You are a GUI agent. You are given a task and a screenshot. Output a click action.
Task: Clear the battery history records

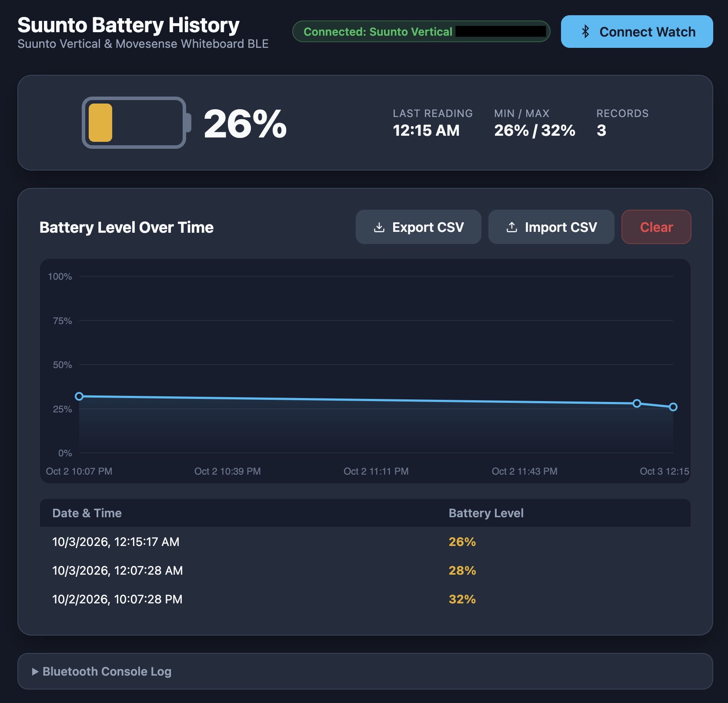point(656,227)
